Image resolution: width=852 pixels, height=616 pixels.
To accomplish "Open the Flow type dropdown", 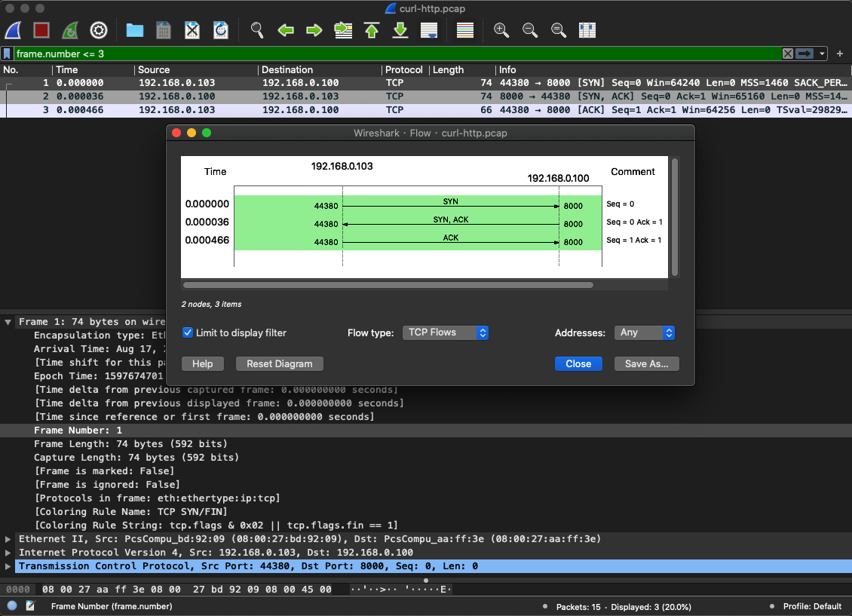I will pos(445,333).
